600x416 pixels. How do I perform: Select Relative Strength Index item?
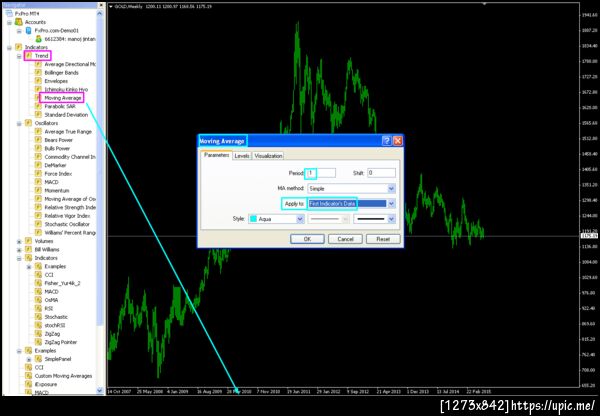[x=70, y=207]
